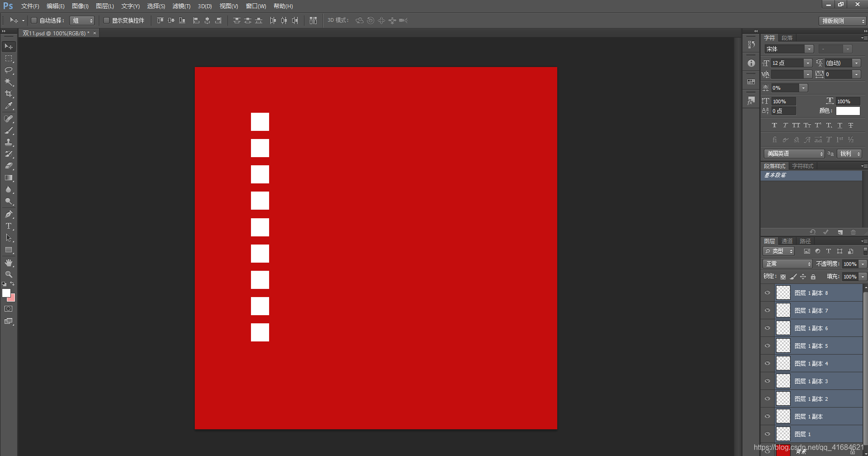Viewport: 868px width, 456px height.
Task: Open the Info panel icon
Action: [751, 63]
